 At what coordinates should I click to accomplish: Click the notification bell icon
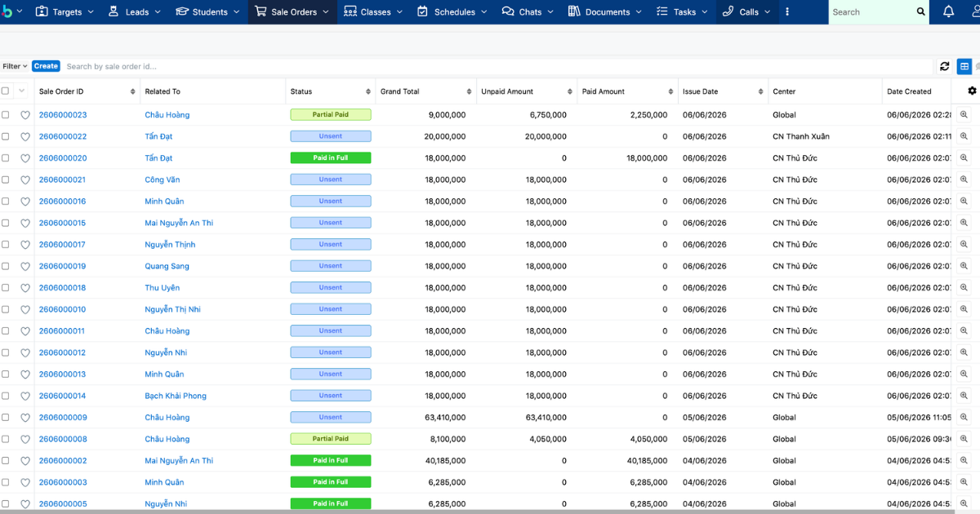[x=948, y=12]
